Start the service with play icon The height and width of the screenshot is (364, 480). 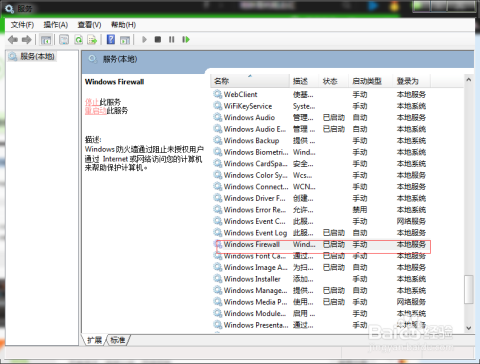144,40
